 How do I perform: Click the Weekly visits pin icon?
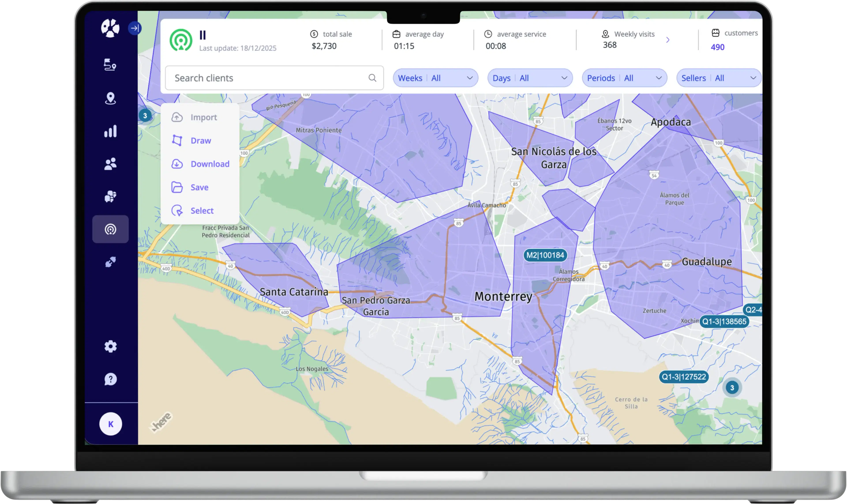pyautogui.click(x=605, y=34)
